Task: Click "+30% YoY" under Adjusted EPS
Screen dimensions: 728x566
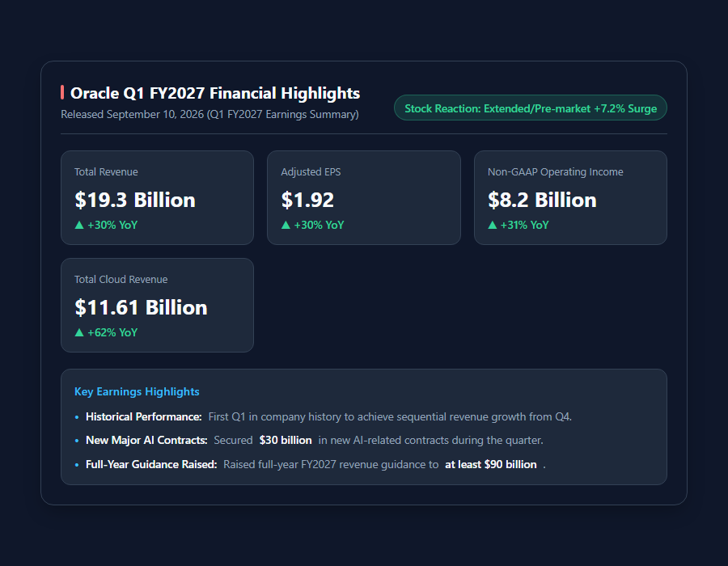Action: 319,225
